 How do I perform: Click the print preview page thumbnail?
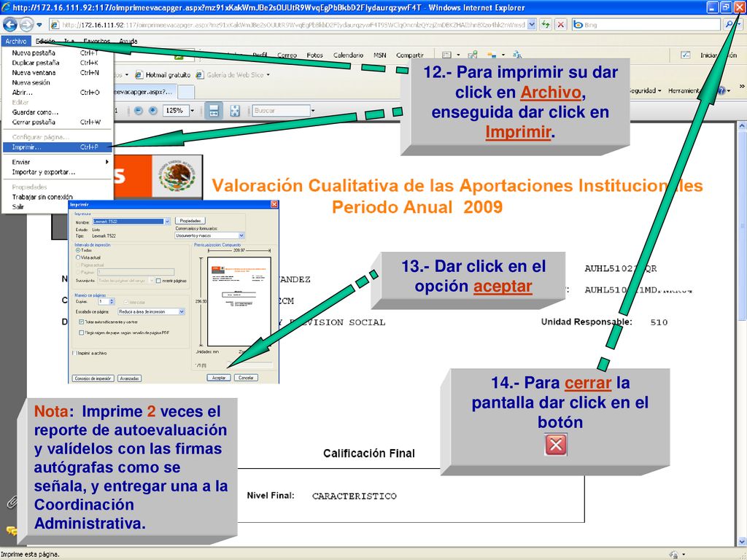point(239,301)
